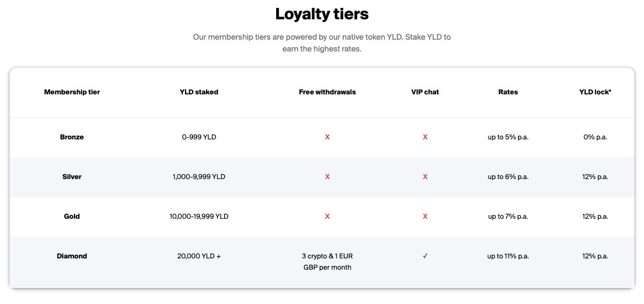Click the VIP chat column header

click(425, 92)
